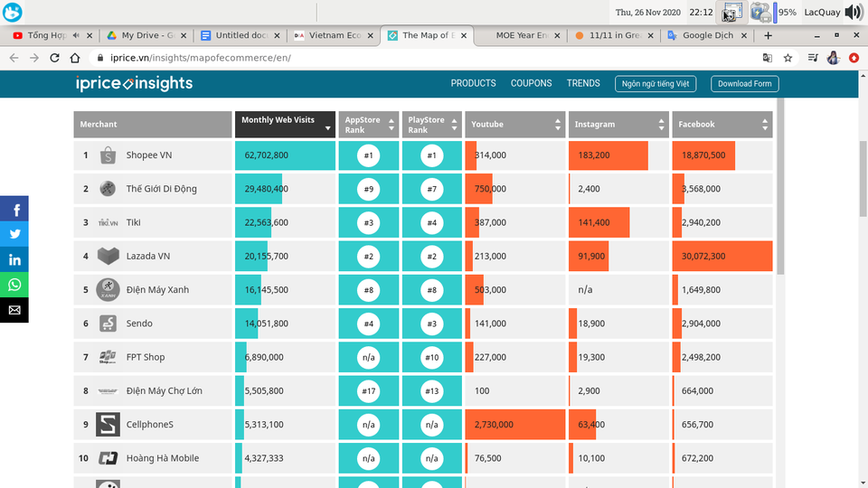Click Shopee VN web visits bar
The width and height of the screenshot is (868, 488).
pos(285,155)
